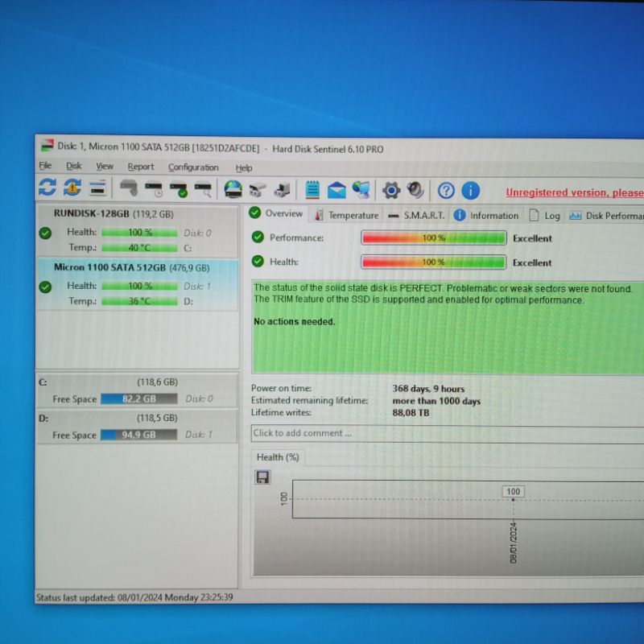
Task: Click the Unregistered version link
Action: click(x=573, y=192)
